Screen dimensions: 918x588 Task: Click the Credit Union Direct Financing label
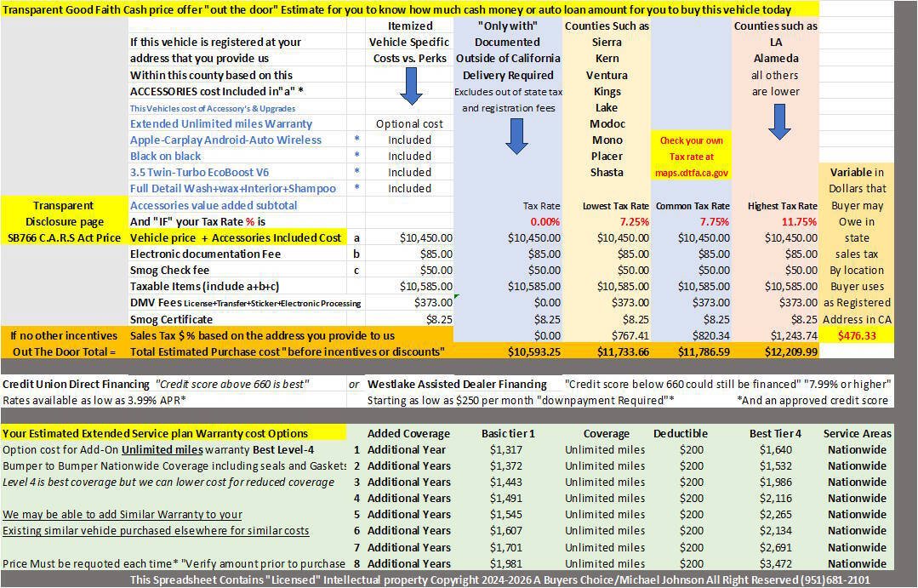point(76,384)
